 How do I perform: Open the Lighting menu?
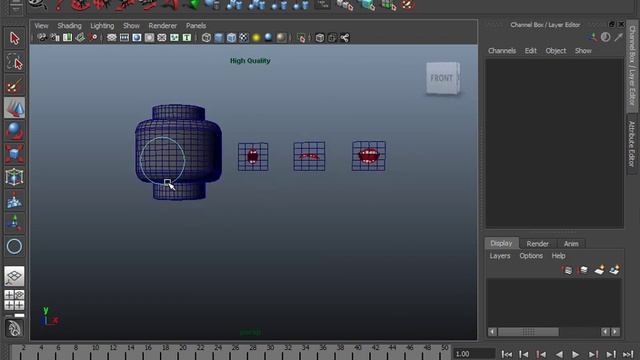(x=102, y=25)
